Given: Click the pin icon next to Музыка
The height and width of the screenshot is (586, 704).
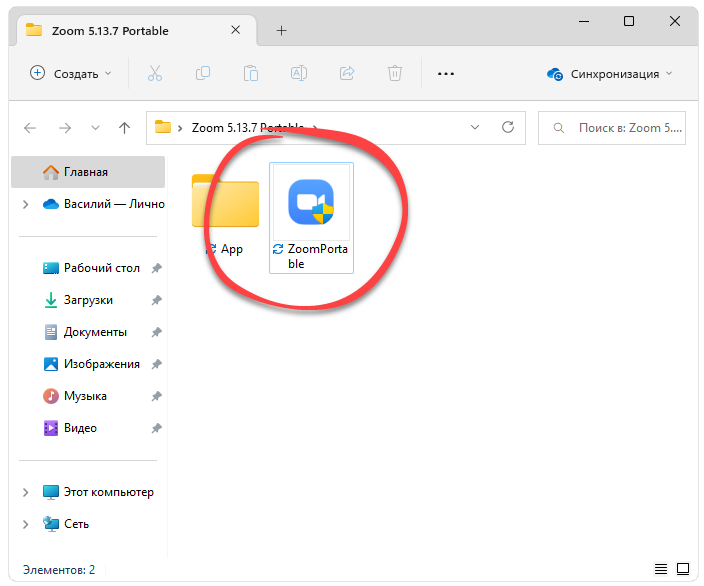Looking at the screenshot, I should point(156,397).
